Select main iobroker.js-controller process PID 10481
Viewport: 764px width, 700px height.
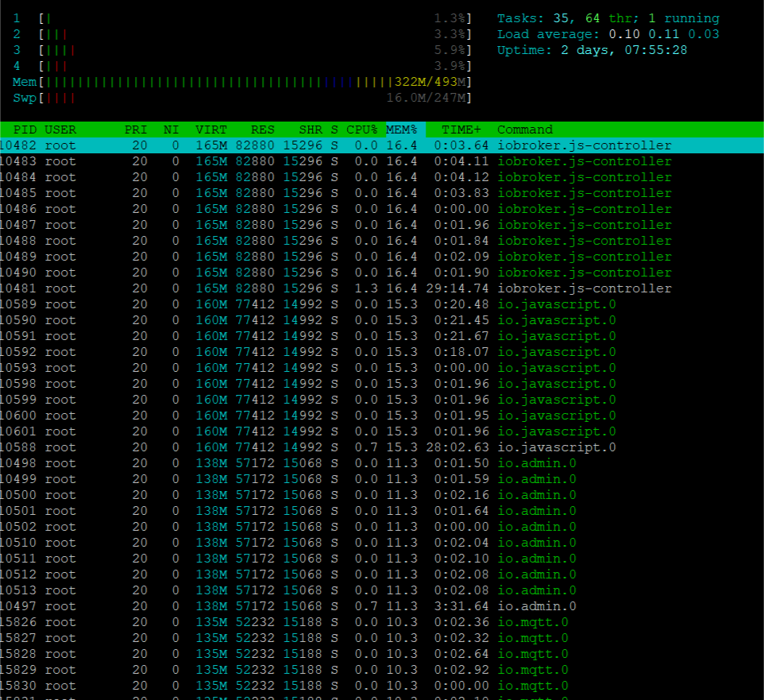click(x=382, y=288)
